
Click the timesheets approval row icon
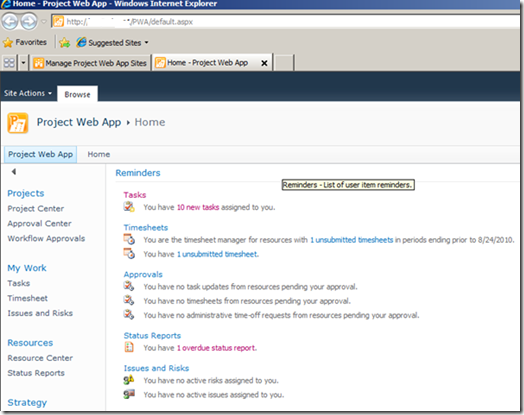(x=129, y=300)
